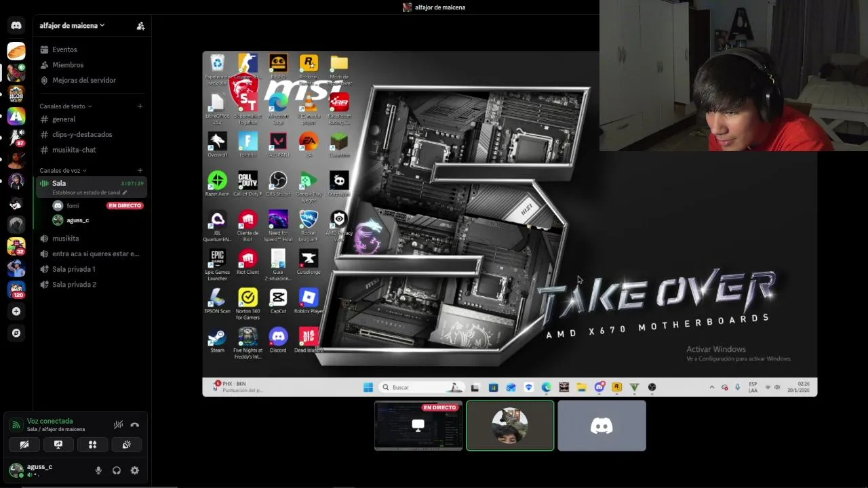The width and height of the screenshot is (868, 488).
Task: Collapse the Canales de voz category
Action: point(63,171)
